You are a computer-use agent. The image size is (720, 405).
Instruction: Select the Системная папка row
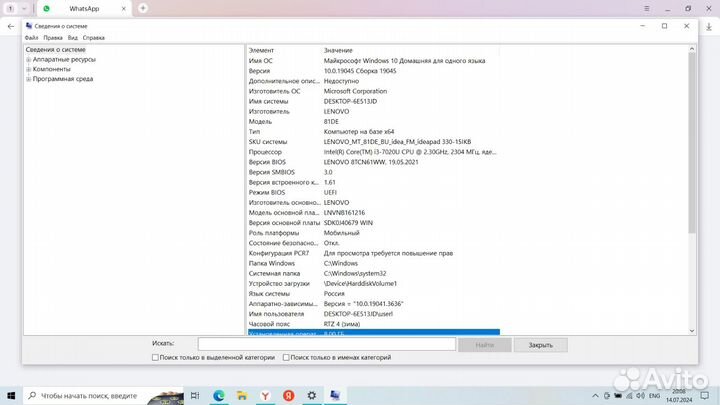373,273
